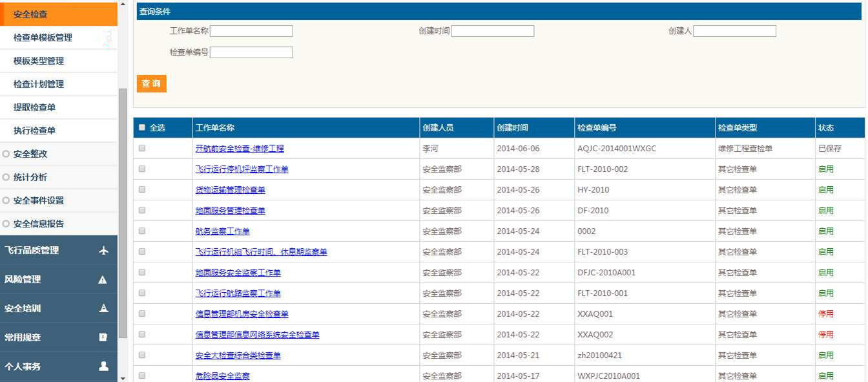Click the 工作单名称 input field
Image resolution: width=868 pixels, height=382 pixels.
[251, 31]
